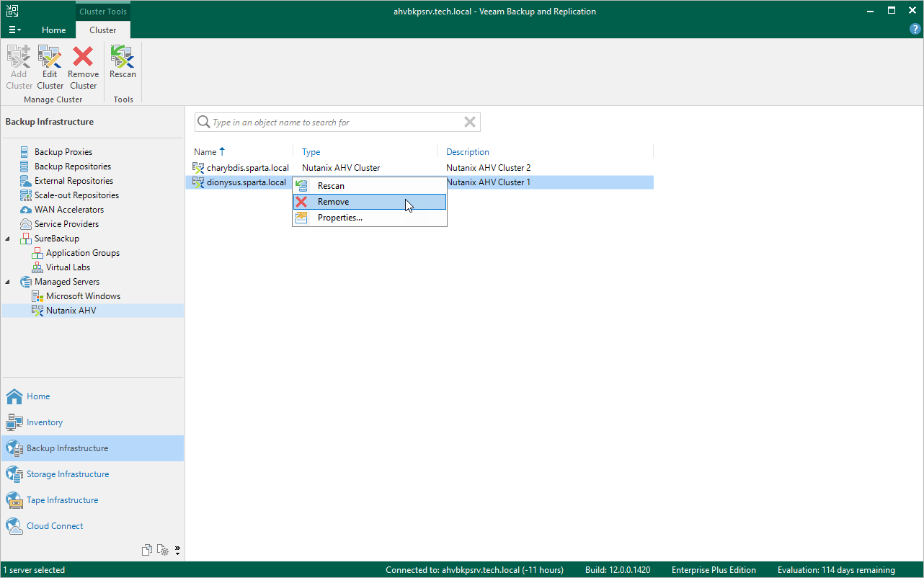Click the Nutanix AHV Cluster 1 description
Screen dimensions: 924x578
(489, 182)
